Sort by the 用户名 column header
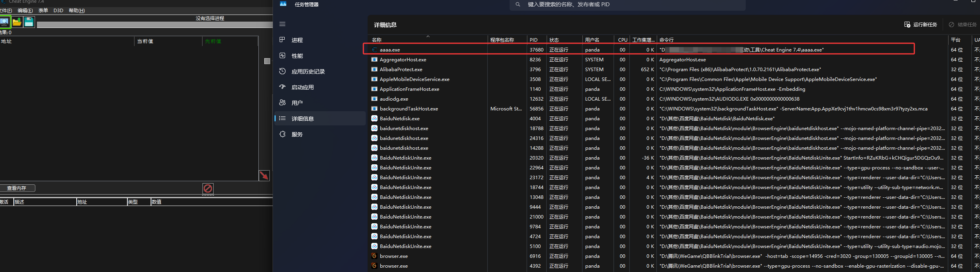Viewport: 980px width, 272px height. pos(598,40)
